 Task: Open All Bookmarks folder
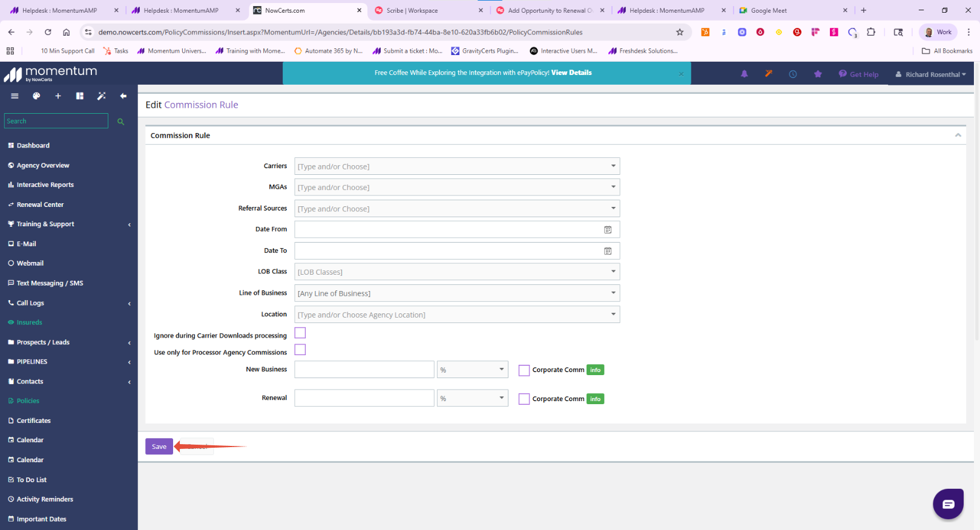point(947,51)
